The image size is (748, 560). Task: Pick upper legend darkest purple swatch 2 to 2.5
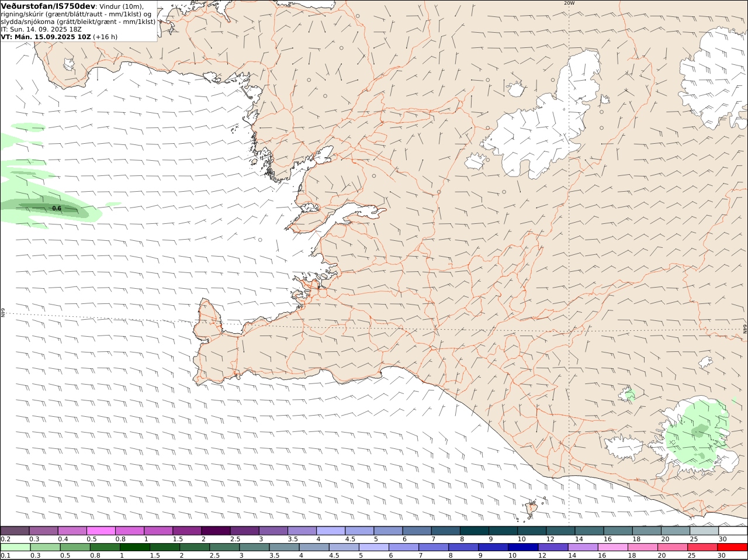(x=216, y=530)
